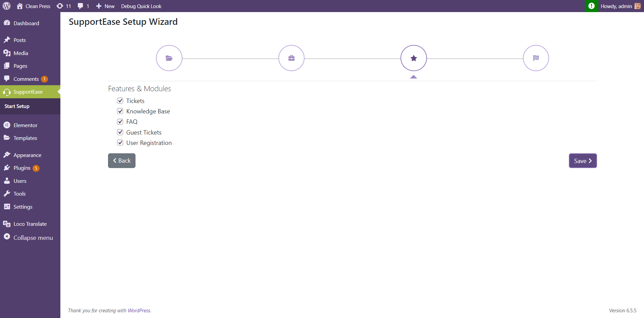Open the Clean Press home icon

(x=20, y=6)
